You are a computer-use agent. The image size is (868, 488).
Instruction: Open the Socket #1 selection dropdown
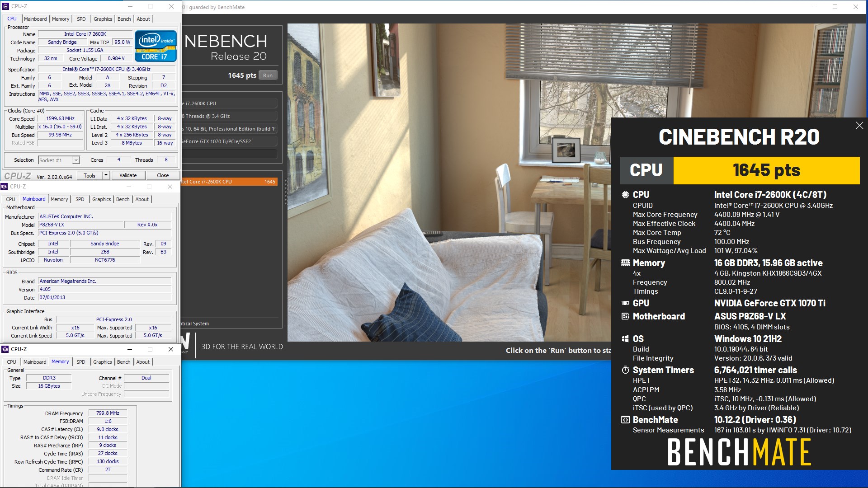(76, 160)
